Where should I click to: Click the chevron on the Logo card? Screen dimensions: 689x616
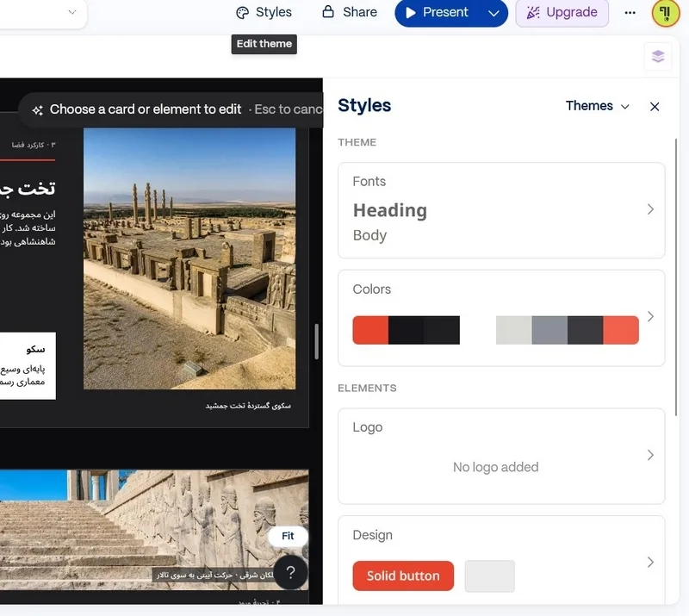650,455
